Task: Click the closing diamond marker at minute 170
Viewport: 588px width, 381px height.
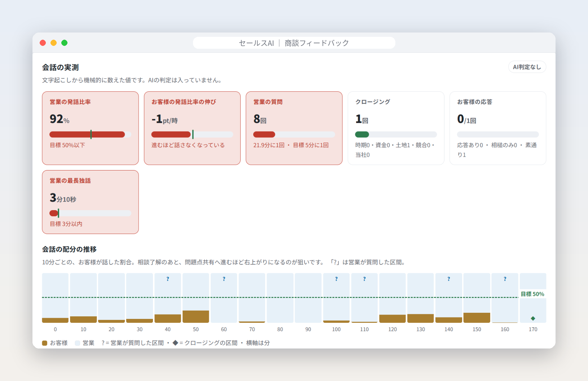Action: [533, 318]
